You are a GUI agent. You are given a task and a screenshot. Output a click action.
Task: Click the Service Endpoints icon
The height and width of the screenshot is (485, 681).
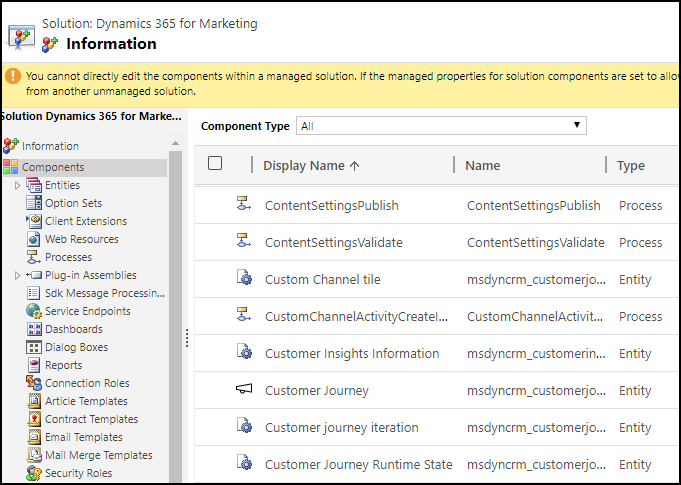coord(34,311)
